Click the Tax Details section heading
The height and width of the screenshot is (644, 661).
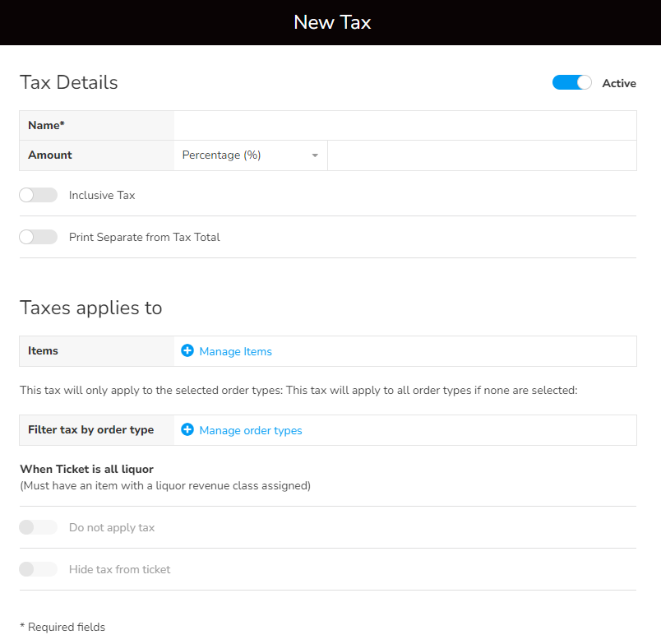[69, 83]
